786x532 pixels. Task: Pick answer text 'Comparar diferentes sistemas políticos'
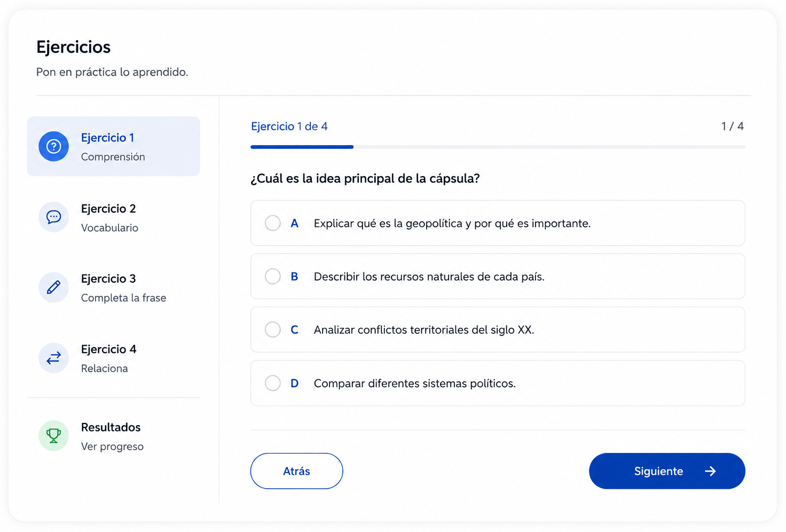[415, 384]
